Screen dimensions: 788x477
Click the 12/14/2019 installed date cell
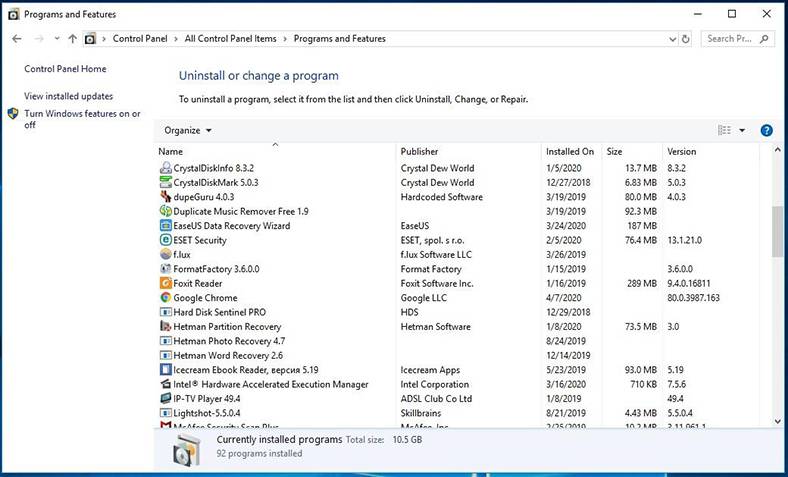click(568, 355)
